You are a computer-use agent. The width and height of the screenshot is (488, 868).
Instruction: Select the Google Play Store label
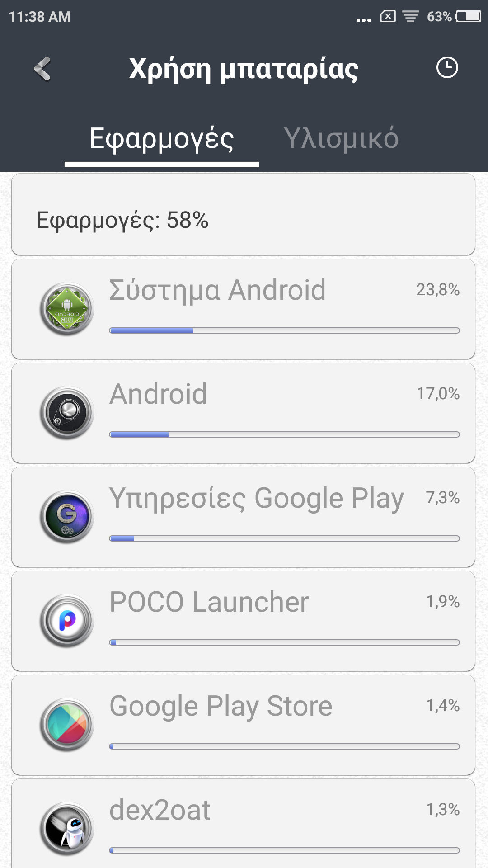pyautogui.click(x=221, y=706)
